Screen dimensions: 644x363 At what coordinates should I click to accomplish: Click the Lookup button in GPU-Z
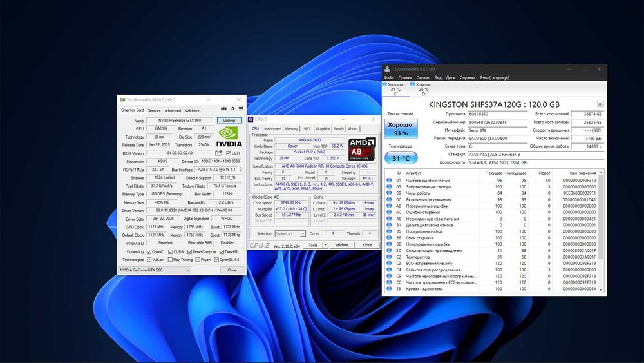tap(229, 121)
